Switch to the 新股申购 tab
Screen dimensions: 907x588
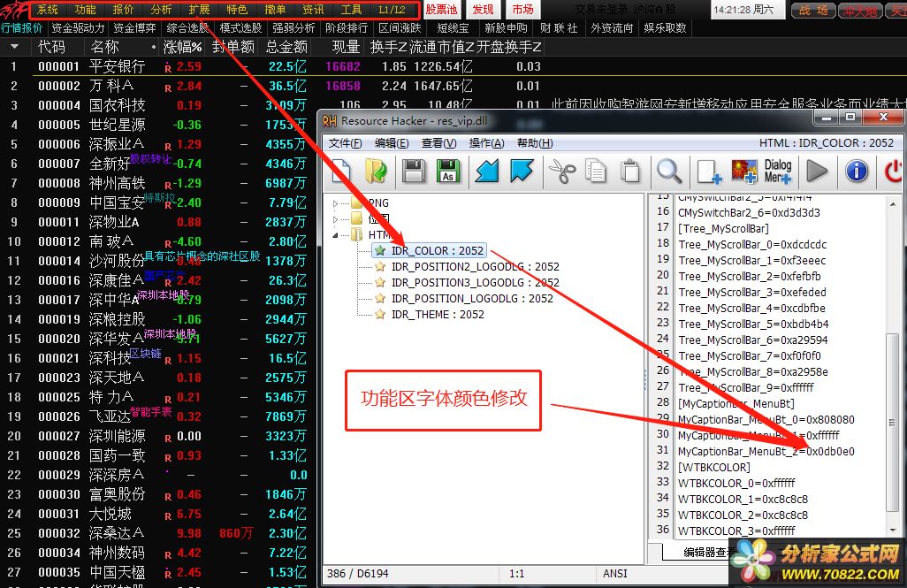(x=507, y=27)
